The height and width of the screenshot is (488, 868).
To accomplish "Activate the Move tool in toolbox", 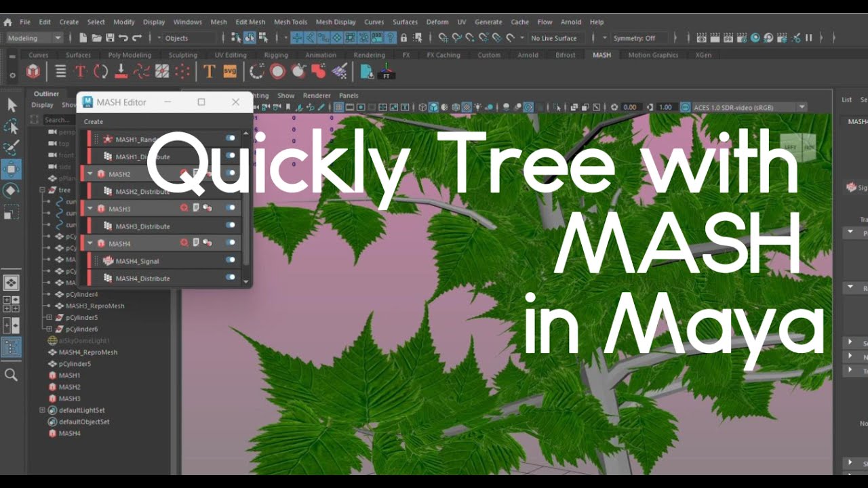I will click(x=12, y=169).
